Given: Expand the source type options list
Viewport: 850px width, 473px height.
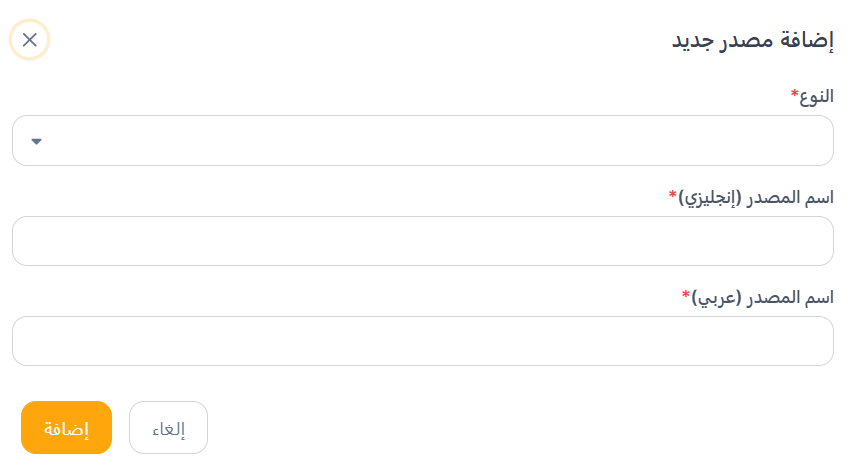Looking at the screenshot, I should [x=422, y=141].
